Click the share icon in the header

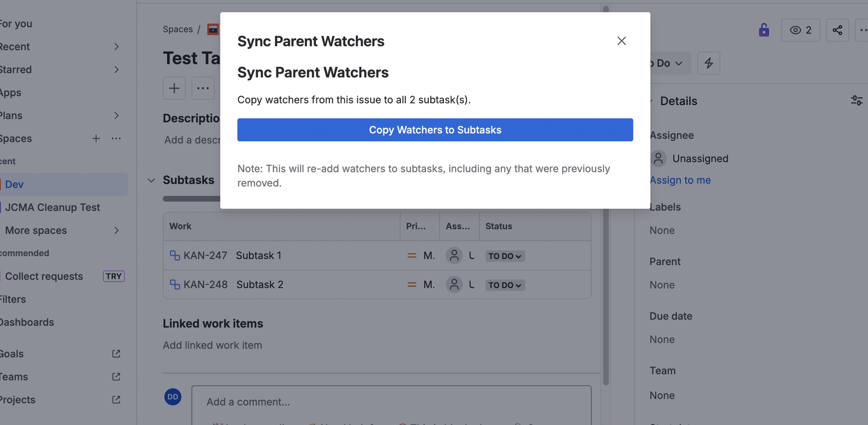[838, 30]
